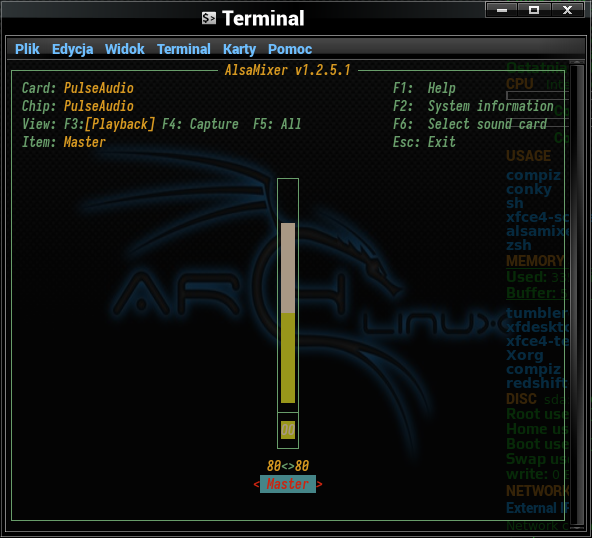Open the Widok menu
592x538 pixels.
tap(125, 49)
